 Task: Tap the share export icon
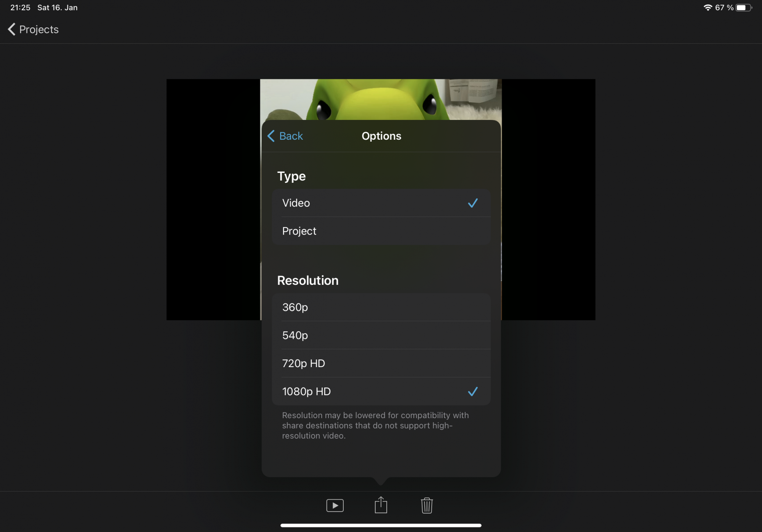pyautogui.click(x=381, y=505)
